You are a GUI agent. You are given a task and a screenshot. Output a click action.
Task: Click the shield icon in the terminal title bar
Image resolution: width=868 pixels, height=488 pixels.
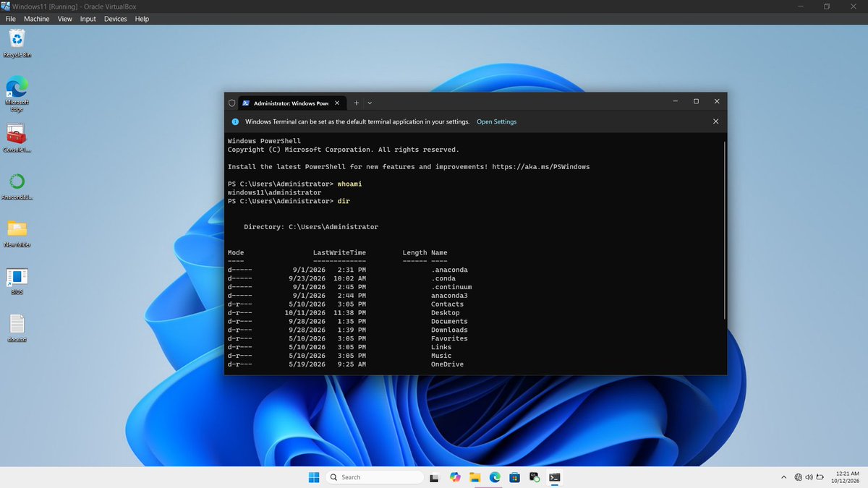(231, 103)
